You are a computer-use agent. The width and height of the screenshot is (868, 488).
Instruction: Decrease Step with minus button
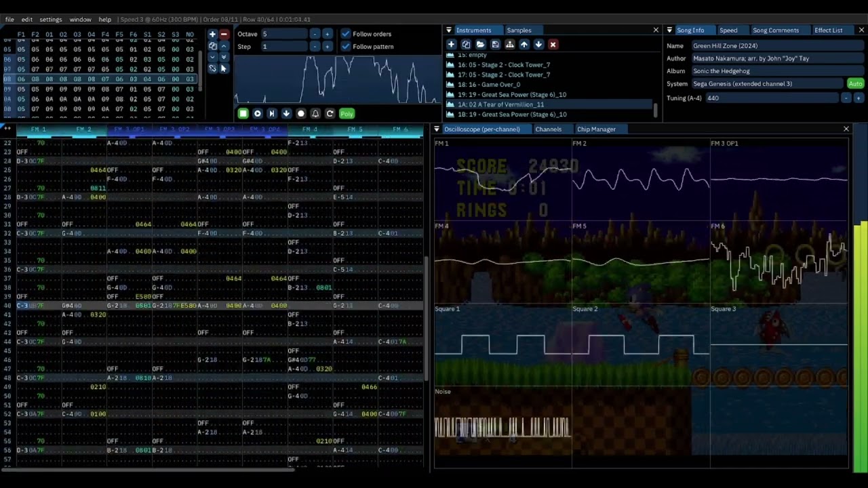click(315, 47)
